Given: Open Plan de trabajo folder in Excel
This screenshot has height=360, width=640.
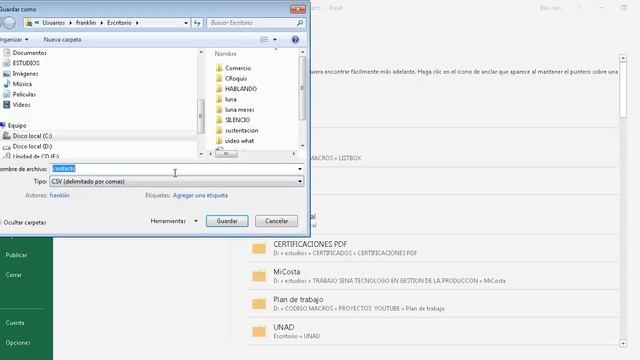Looking at the screenshot, I should tap(433, 304).
